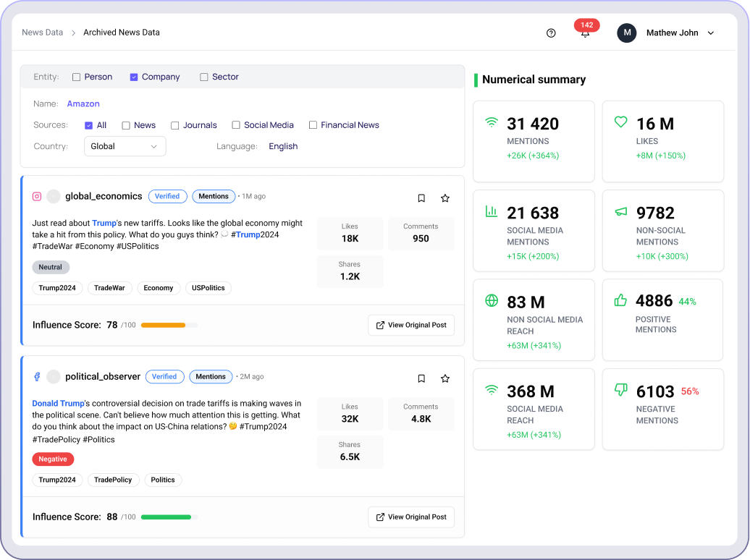
Task: Click signal icon on Social Media Reach card
Action: (x=492, y=390)
